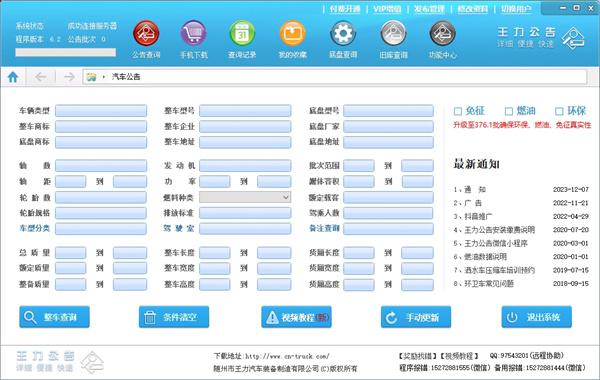This screenshot has width=600, height=380.
Task: Enable the 环保 checkbox
Action: tap(559, 111)
